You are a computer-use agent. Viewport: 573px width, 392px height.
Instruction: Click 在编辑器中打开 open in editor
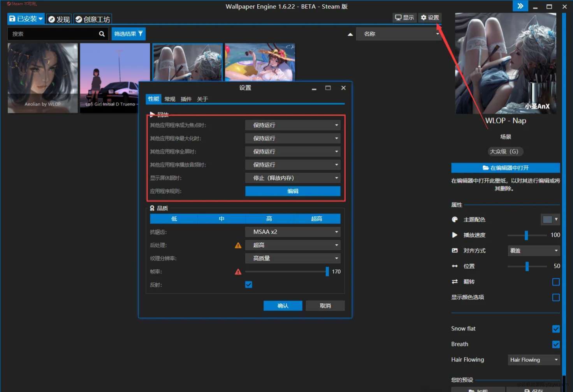click(x=506, y=168)
